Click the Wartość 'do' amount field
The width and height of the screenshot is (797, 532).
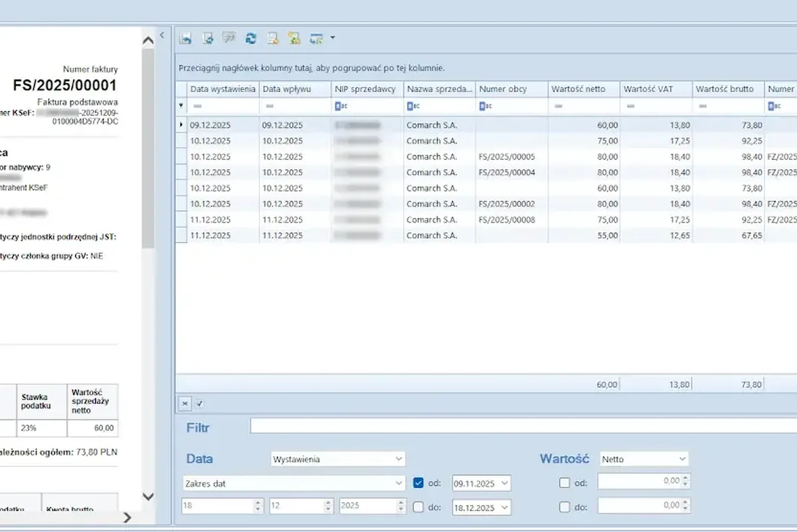[644, 506]
